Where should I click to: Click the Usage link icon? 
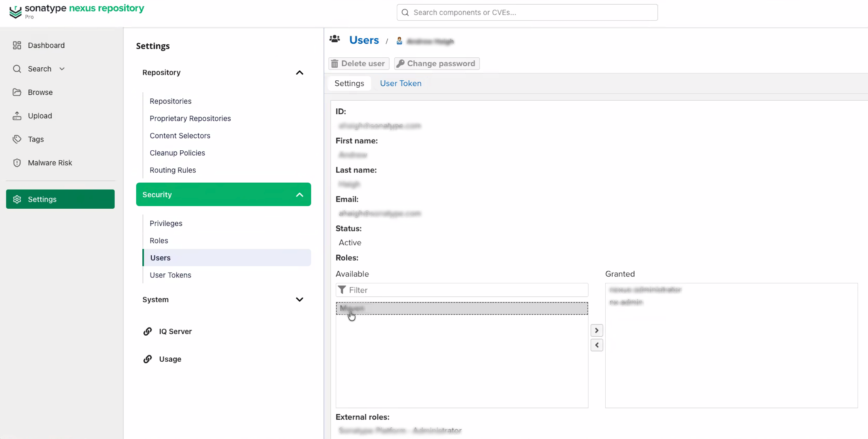point(148,359)
